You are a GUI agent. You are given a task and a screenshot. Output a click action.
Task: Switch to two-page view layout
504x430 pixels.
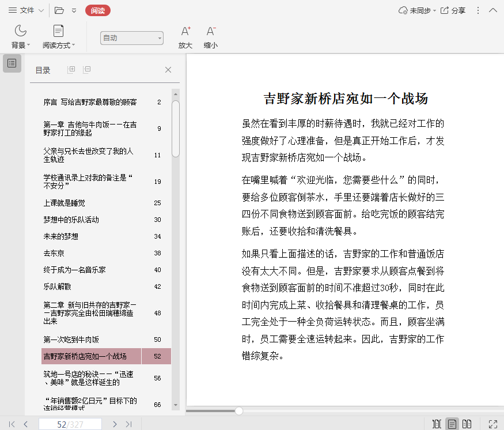pos(467,424)
